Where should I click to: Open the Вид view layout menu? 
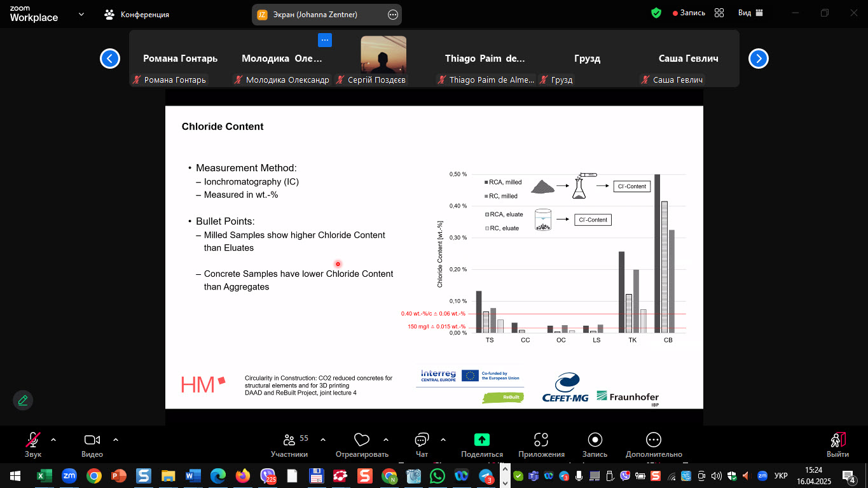(750, 13)
